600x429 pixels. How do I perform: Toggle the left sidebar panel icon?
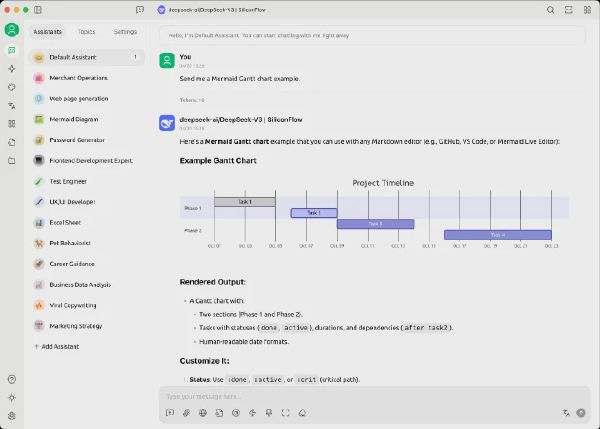[x=38, y=10]
